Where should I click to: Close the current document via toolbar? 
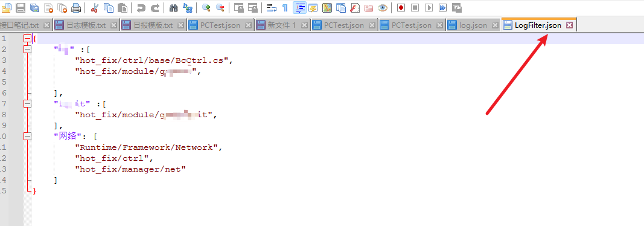click(x=48, y=7)
